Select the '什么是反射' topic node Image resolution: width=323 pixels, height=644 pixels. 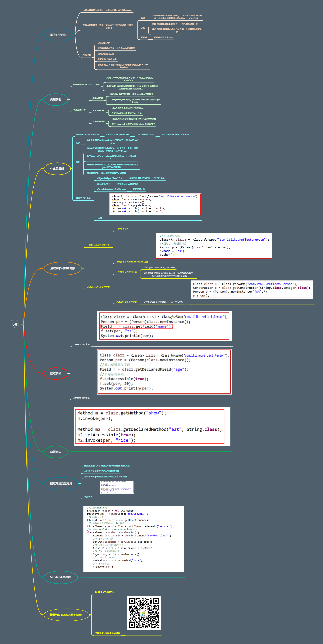coord(57,169)
